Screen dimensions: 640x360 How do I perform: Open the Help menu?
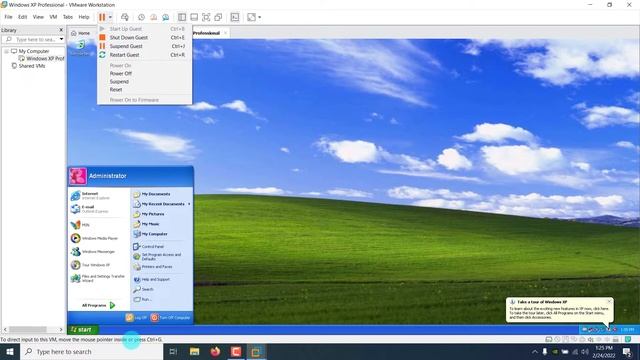[84, 17]
